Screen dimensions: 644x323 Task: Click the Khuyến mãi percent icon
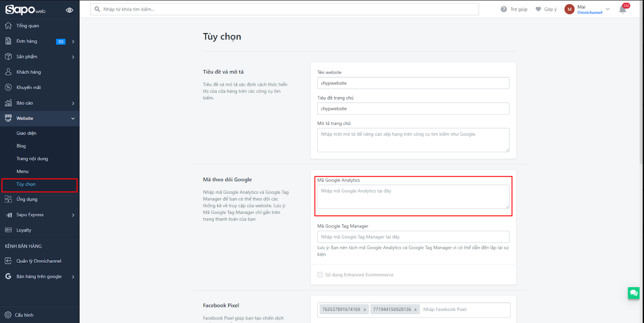click(8, 87)
